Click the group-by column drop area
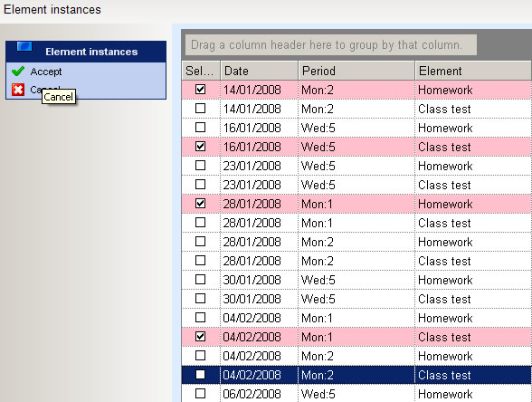532x402 pixels. point(331,45)
